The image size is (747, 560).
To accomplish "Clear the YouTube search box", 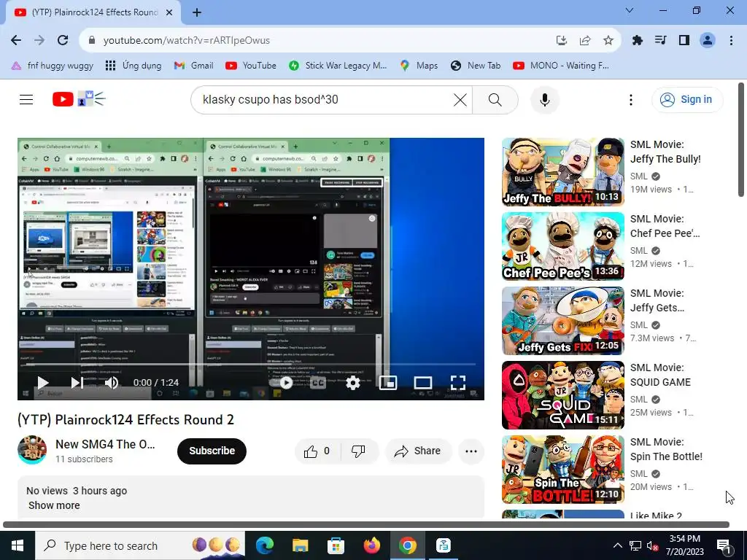I will point(460,99).
